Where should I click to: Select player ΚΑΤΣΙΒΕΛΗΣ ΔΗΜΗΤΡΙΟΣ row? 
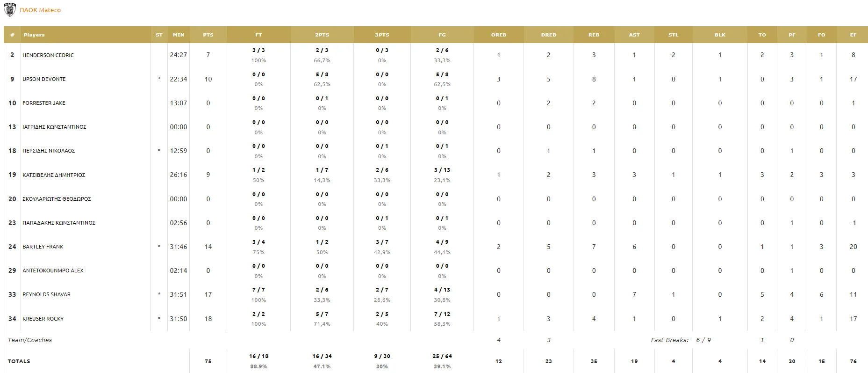pyautogui.click(x=436, y=175)
